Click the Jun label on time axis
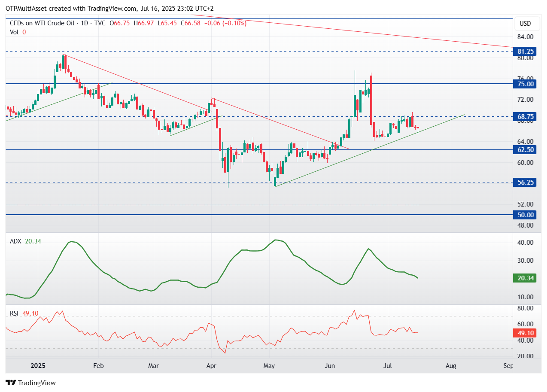The width and height of the screenshot is (547, 392). 329,366
